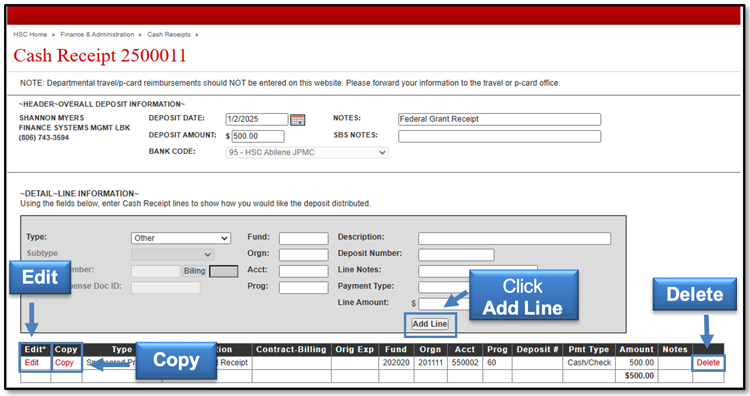Click into the Orgn input field
Image resolution: width=750 pixels, height=396 pixels.
(304, 254)
